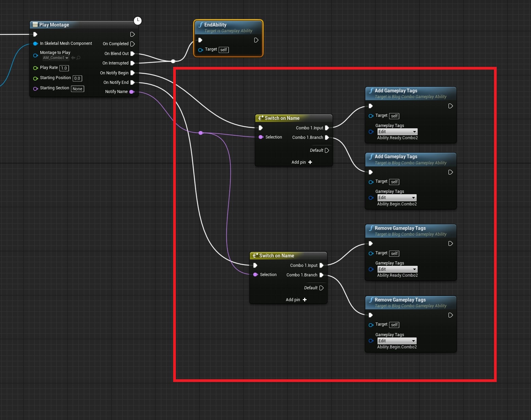Click upper Switch on Name Default pin
The height and width of the screenshot is (420, 531).
point(327,150)
